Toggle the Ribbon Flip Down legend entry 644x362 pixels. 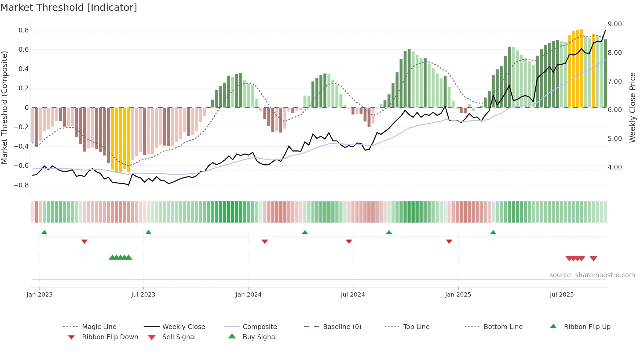103,337
